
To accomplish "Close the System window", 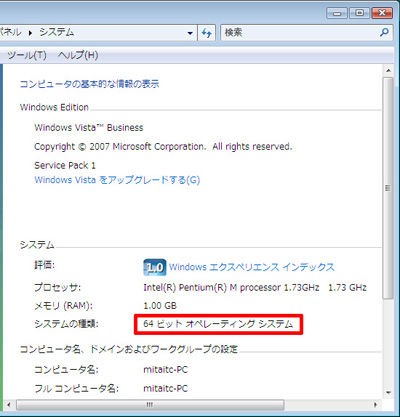I will [x=382, y=13].
